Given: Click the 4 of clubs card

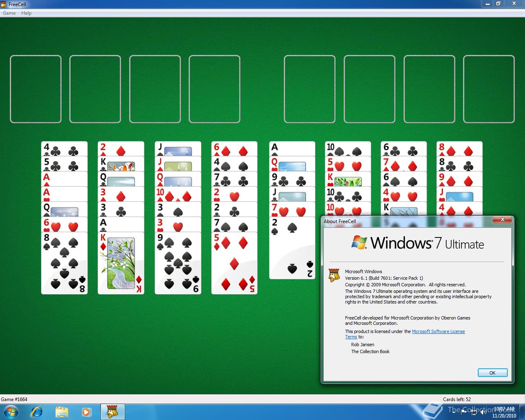Looking at the screenshot, I should coord(64,149).
